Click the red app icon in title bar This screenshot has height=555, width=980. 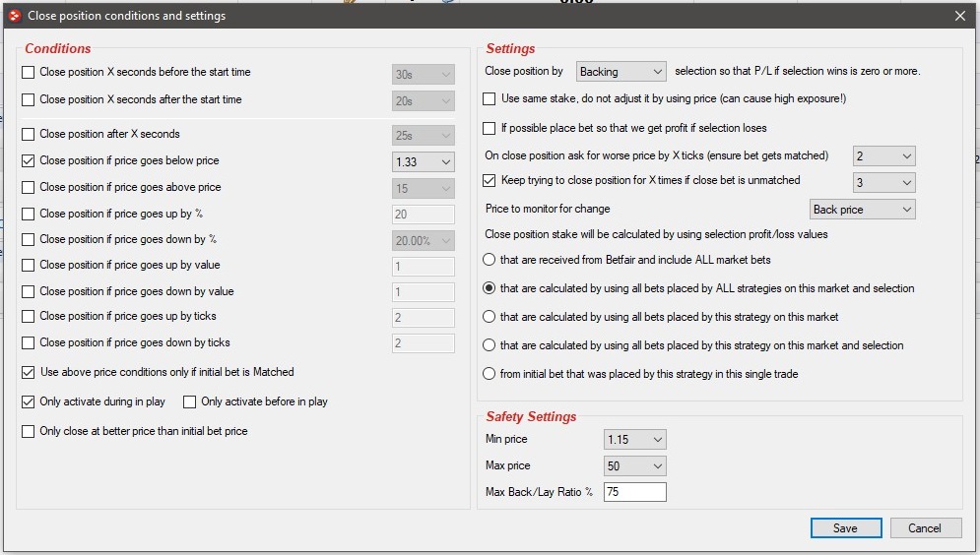click(14, 16)
